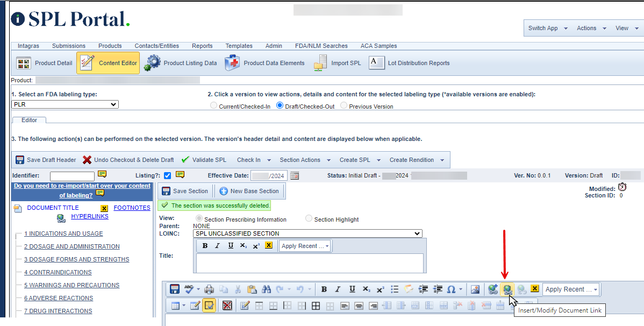Click Undo Checkout & Delete Draft
Screen dimensions: 644x326
[128, 160]
